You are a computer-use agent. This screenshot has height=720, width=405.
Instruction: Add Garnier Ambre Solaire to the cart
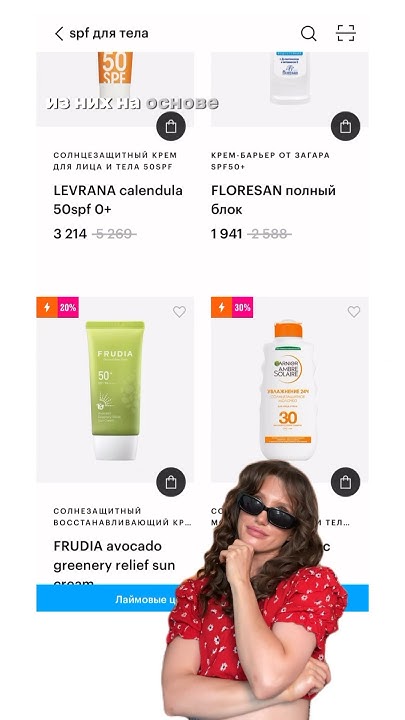[345, 482]
